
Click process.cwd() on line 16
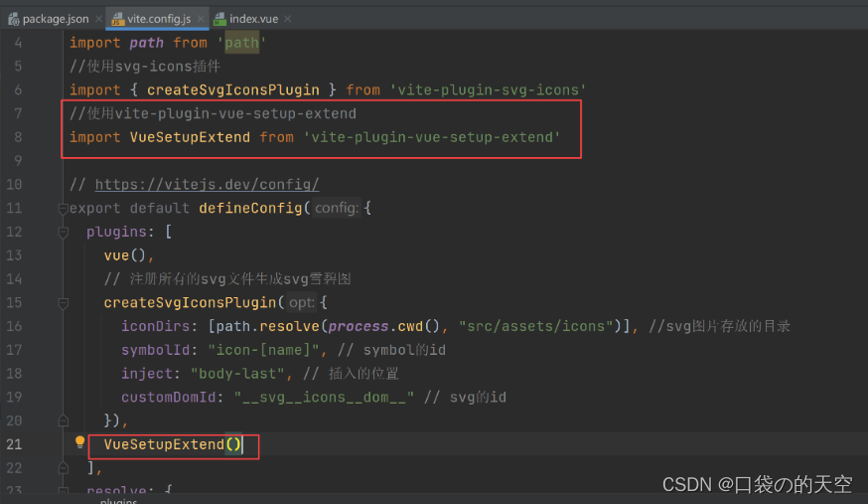tap(383, 326)
